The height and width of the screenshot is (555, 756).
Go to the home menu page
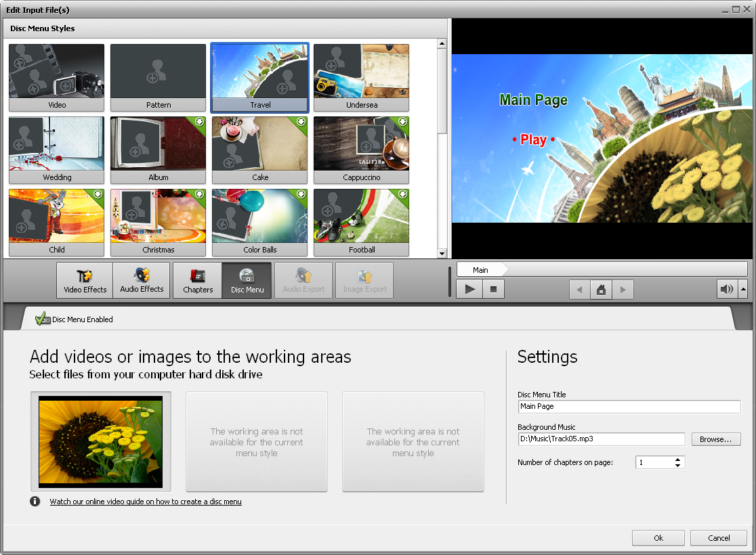pyautogui.click(x=600, y=290)
